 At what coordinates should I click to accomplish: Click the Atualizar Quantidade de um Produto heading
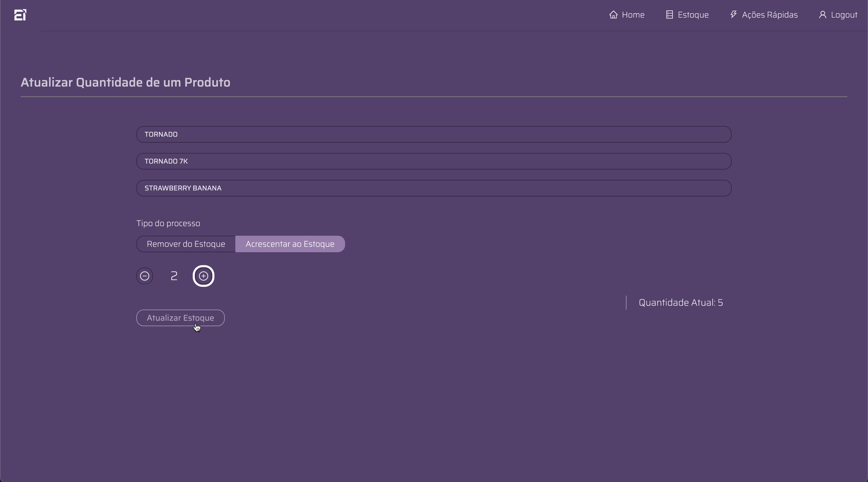(125, 83)
